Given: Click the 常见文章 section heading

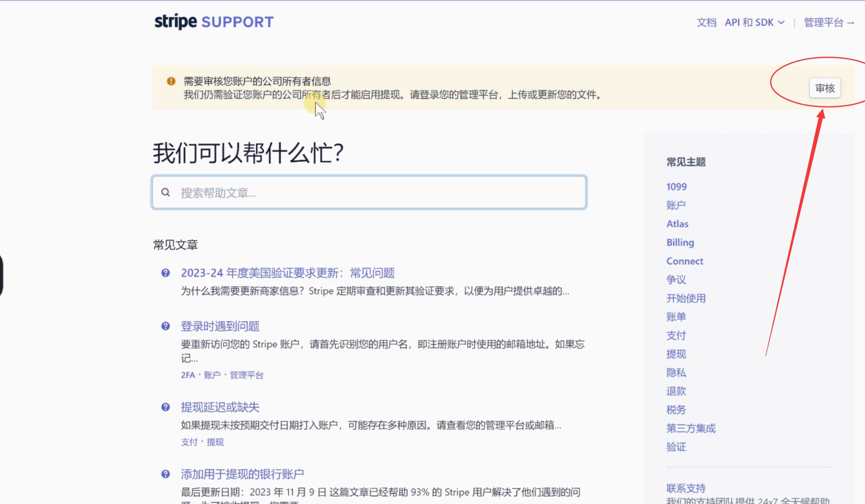Looking at the screenshot, I should point(175,245).
